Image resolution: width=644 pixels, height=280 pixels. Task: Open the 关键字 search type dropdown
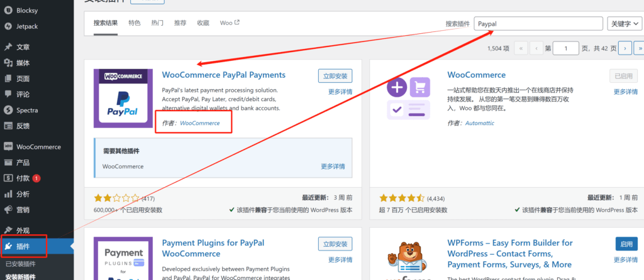click(625, 24)
